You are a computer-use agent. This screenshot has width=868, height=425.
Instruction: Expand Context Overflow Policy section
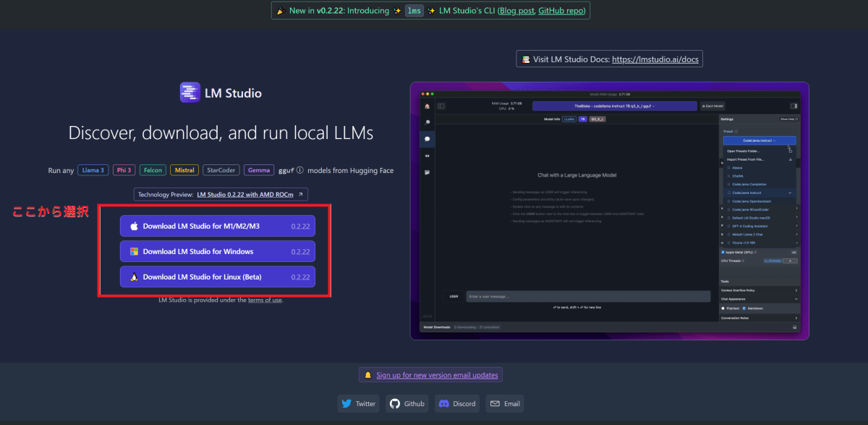(759, 290)
